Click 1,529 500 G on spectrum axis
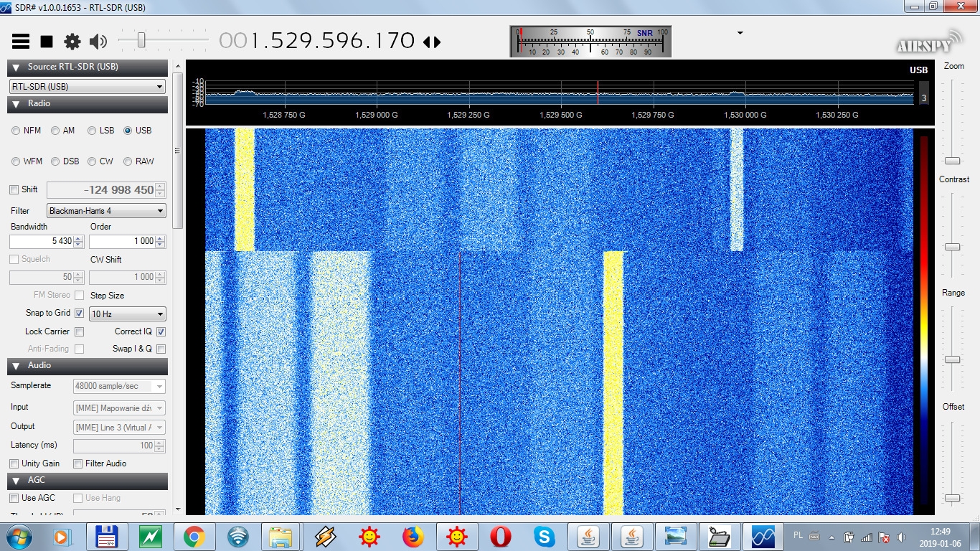Screen dimensions: 980x551 point(560,115)
